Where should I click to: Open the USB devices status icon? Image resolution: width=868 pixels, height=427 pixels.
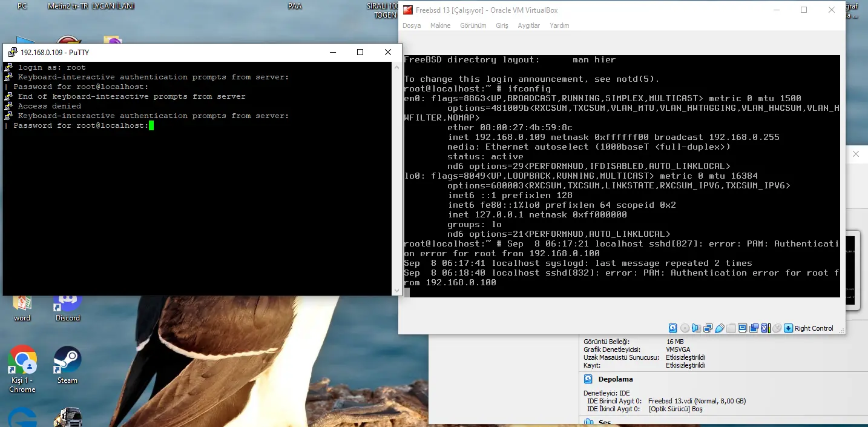tap(719, 328)
